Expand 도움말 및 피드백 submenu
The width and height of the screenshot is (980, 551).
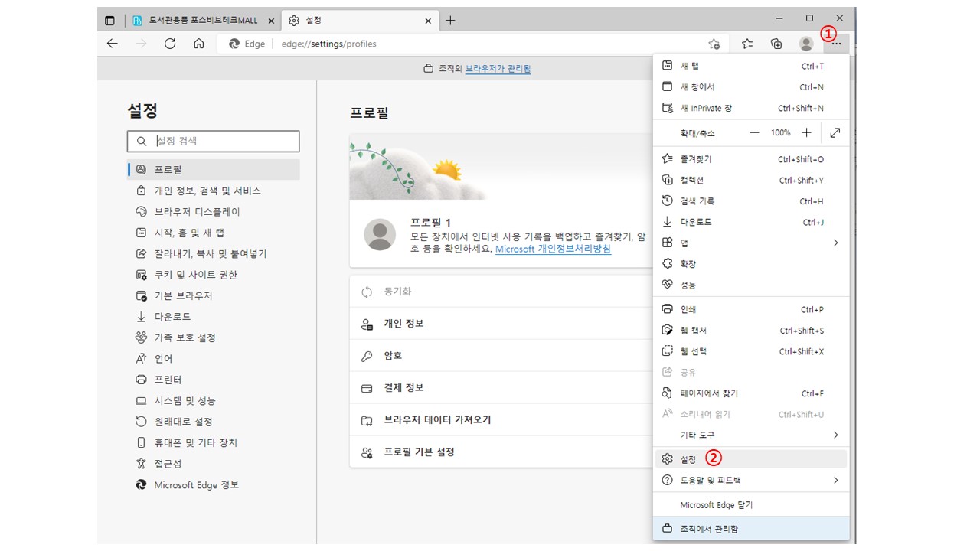[835, 481]
